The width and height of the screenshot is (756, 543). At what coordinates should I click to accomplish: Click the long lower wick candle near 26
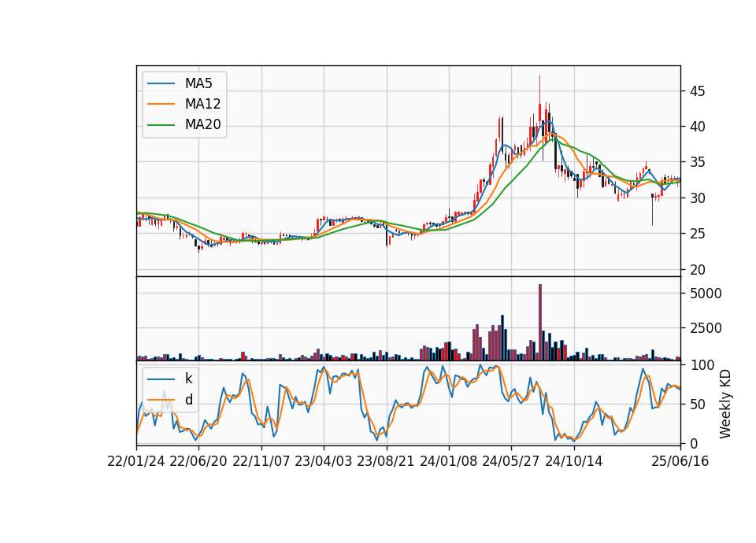[652, 210]
